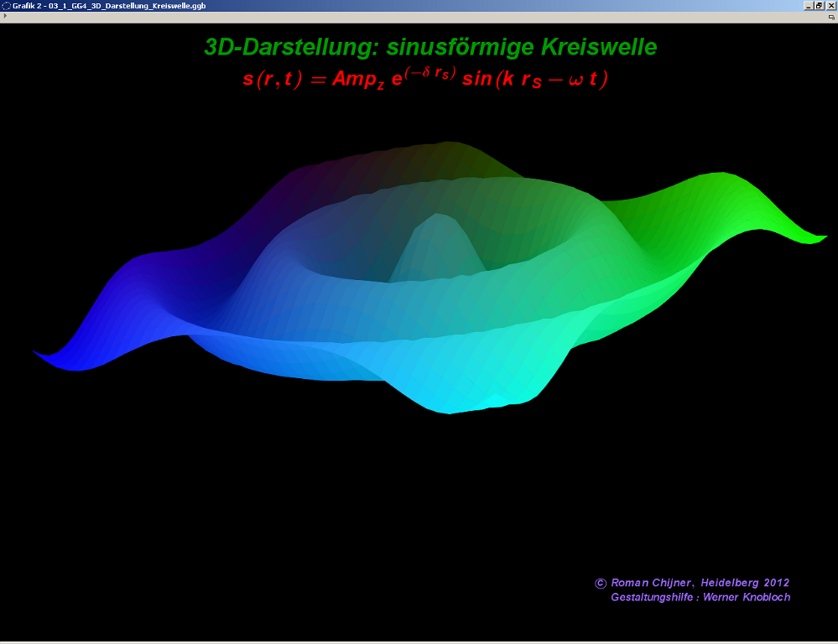This screenshot has width=838, height=644.
Task: Click the GeoGebra icon in the title bar
Action: 6,5
